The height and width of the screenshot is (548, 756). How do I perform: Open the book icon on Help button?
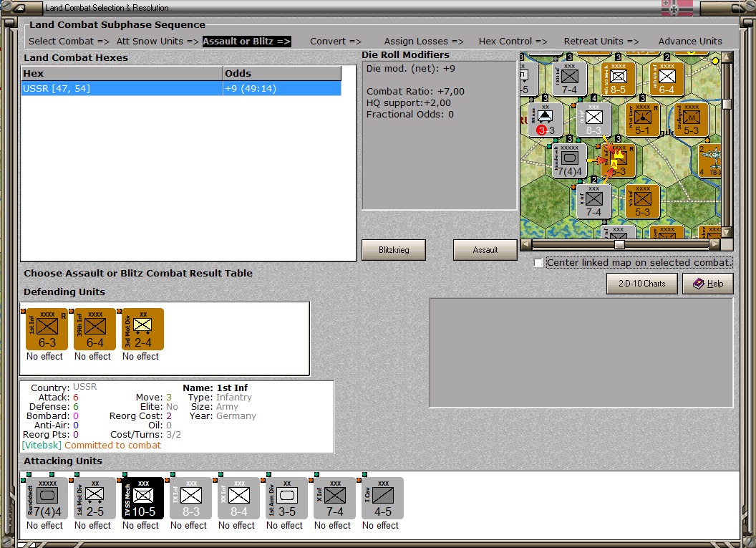tap(698, 284)
